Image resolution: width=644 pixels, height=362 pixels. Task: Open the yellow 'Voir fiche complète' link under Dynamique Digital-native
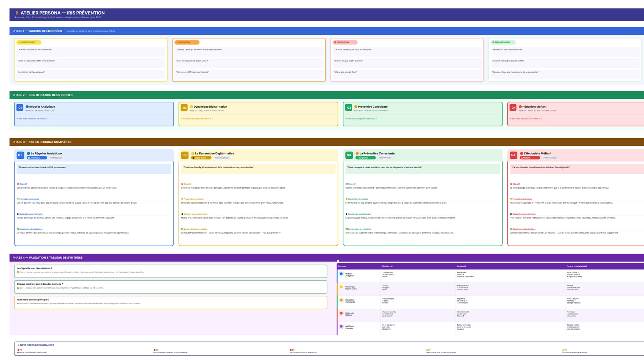tap(197, 119)
